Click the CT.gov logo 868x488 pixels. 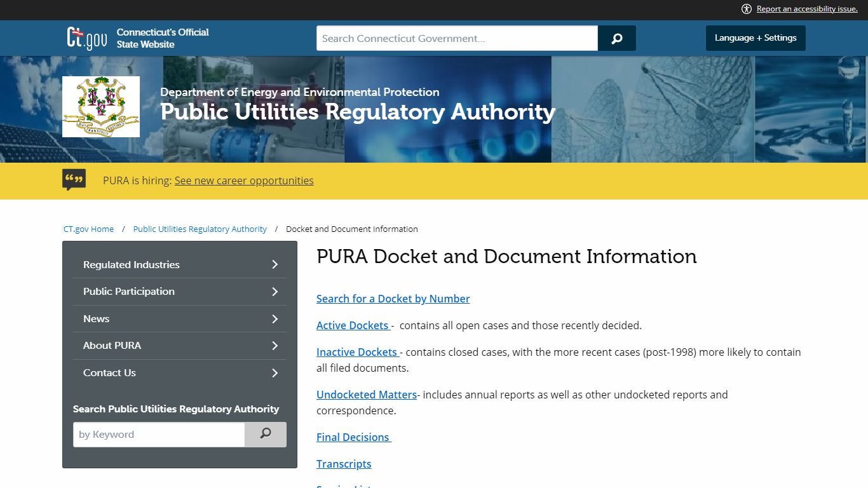tap(87, 38)
